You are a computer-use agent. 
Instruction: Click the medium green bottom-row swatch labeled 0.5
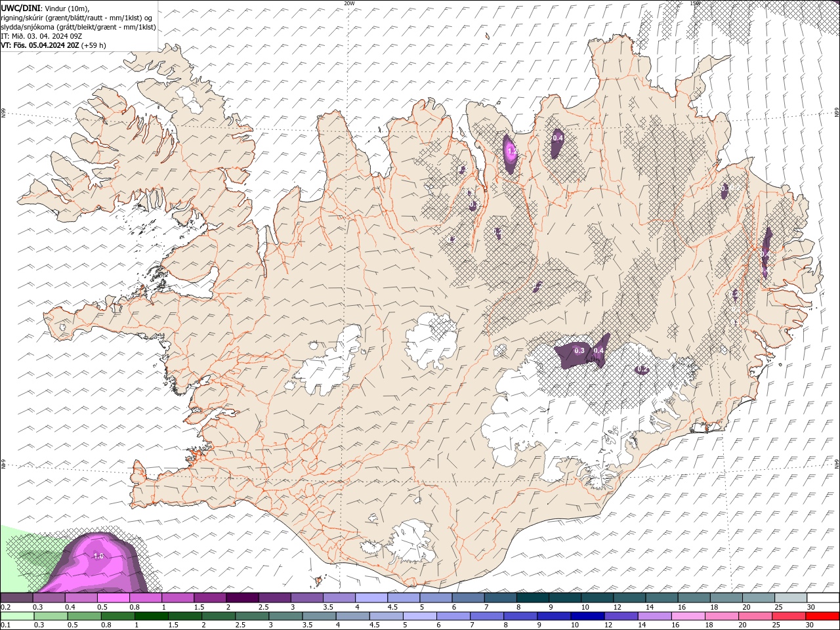click(x=84, y=616)
